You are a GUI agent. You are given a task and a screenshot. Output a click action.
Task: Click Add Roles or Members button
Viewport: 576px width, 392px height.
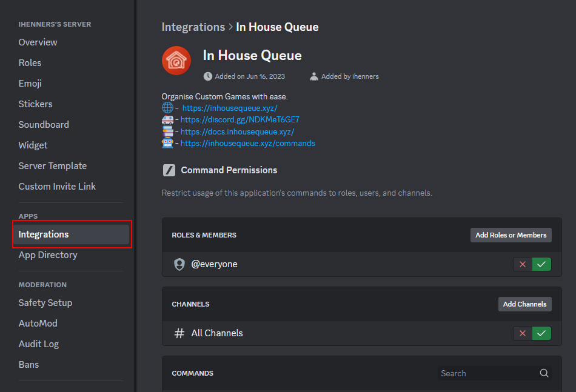(x=511, y=235)
